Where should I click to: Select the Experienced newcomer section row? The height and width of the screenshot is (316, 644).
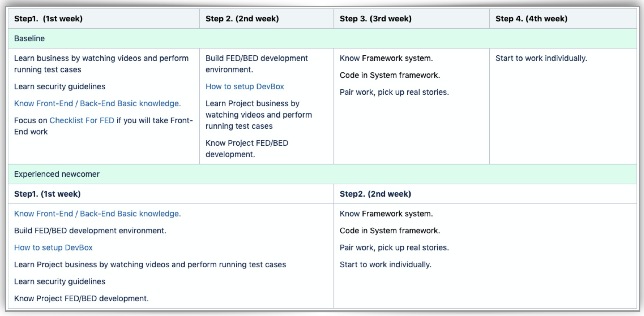(322, 174)
